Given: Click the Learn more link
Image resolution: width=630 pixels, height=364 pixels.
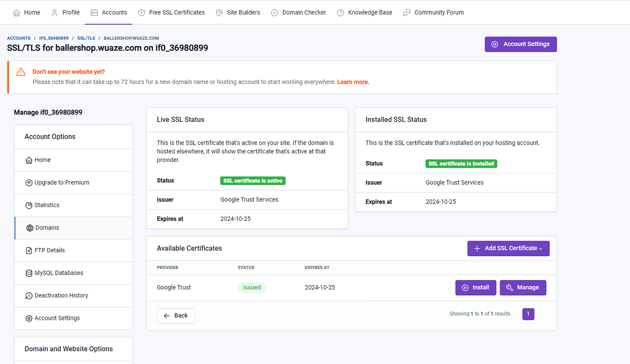Looking at the screenshot, I should 353,82.
